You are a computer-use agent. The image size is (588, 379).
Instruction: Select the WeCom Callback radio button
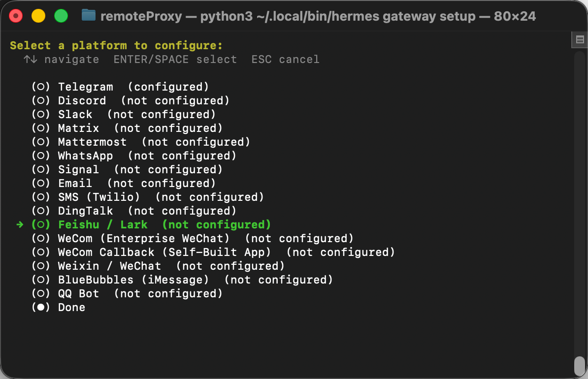tap(41, 253)
